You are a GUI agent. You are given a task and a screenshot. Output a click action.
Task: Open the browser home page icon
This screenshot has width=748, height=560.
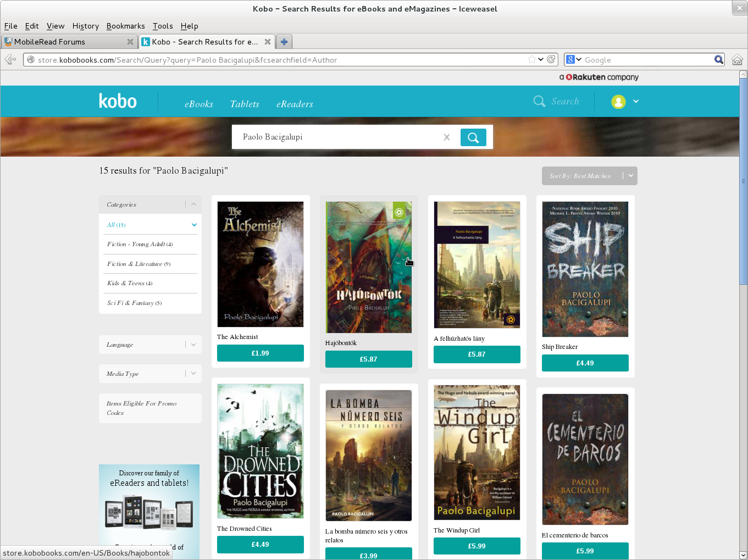(x=737, y=59)
